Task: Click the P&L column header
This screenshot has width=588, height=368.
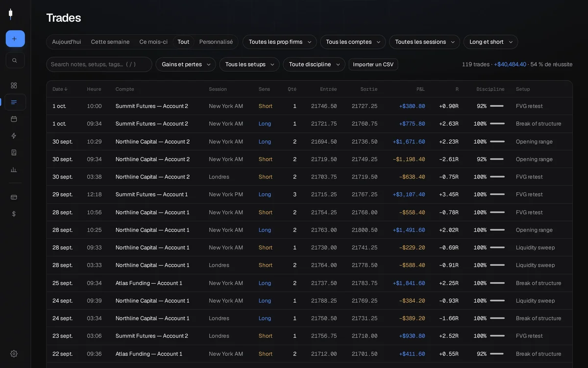Action: pos(420,89)
